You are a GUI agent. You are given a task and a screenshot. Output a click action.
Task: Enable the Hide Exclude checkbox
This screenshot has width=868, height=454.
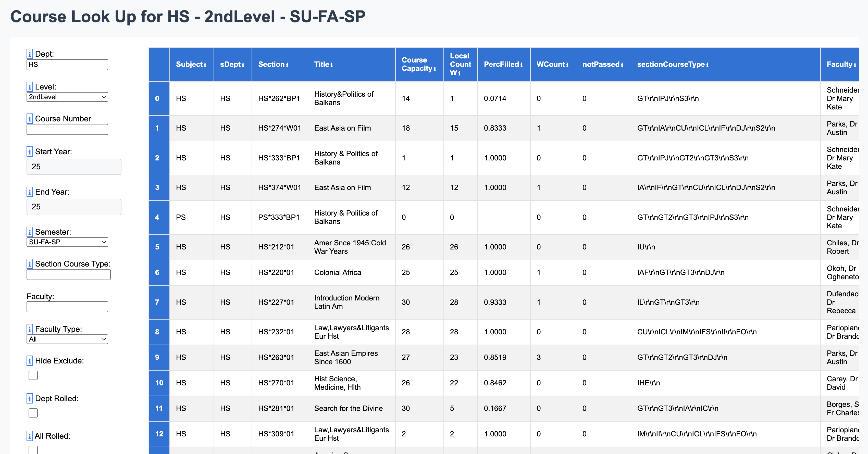click(x=33, y=375)
